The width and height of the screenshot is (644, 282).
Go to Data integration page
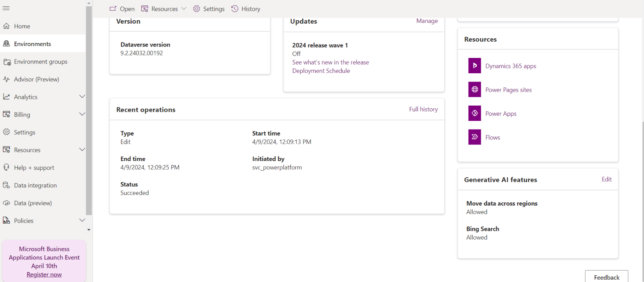[x=35, y=185]
